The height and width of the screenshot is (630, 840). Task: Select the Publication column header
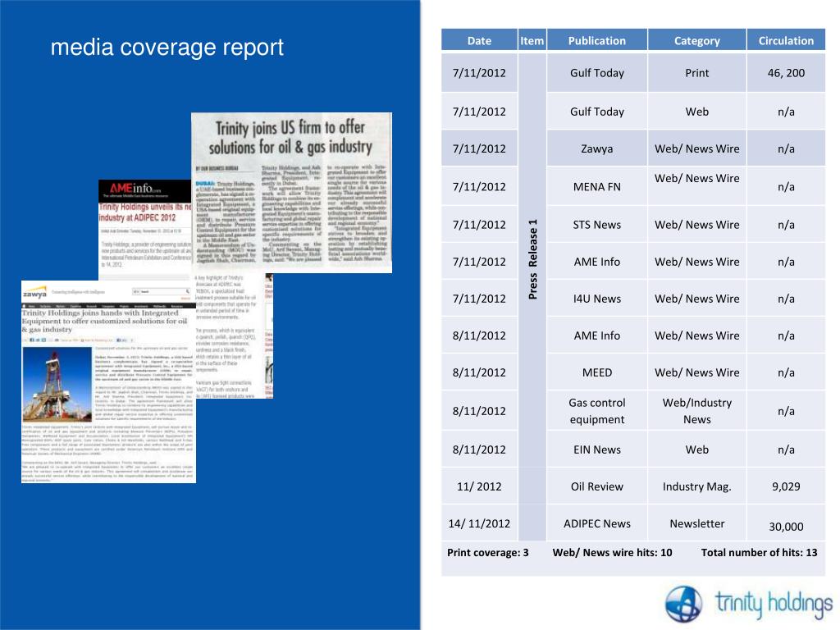pyautogui.click(x=597, y=40)
